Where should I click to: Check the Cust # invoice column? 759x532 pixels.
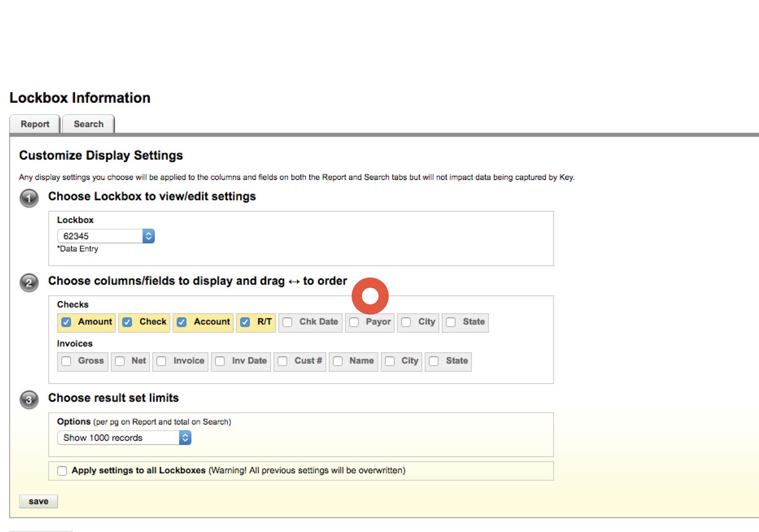(282, 361)
